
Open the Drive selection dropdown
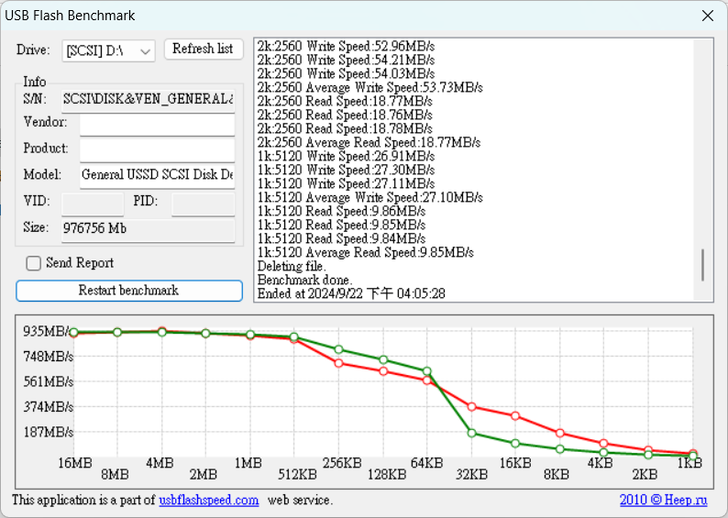tap(108, 50)
